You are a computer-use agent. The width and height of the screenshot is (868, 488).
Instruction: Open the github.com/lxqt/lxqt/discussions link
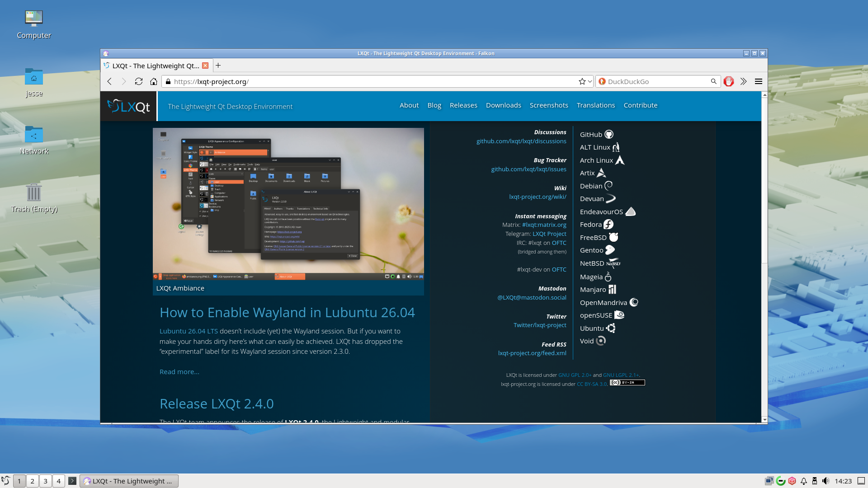(521, 141)
